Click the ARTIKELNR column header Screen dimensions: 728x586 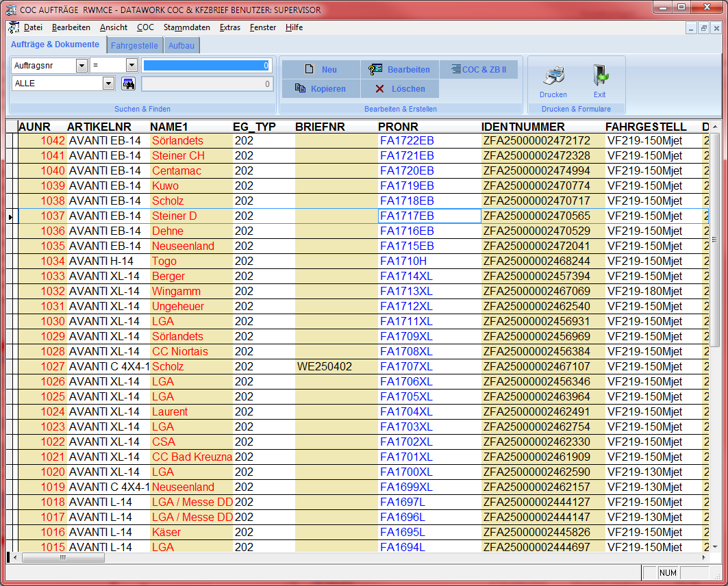108,127
